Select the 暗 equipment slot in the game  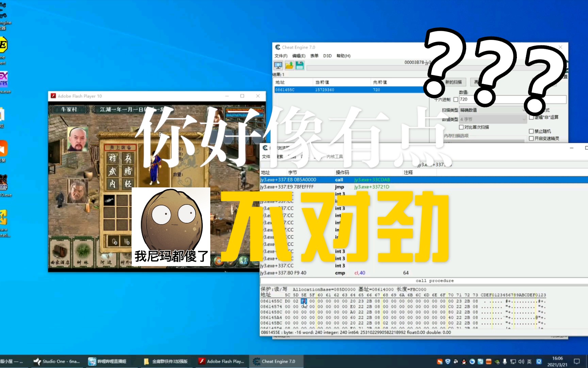point(128,171)
